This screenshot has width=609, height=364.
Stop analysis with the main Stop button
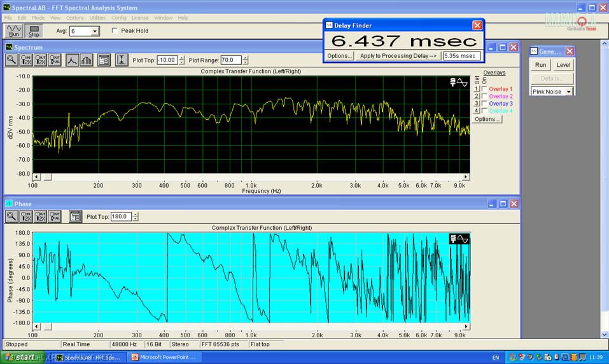[x=34, y=31]
